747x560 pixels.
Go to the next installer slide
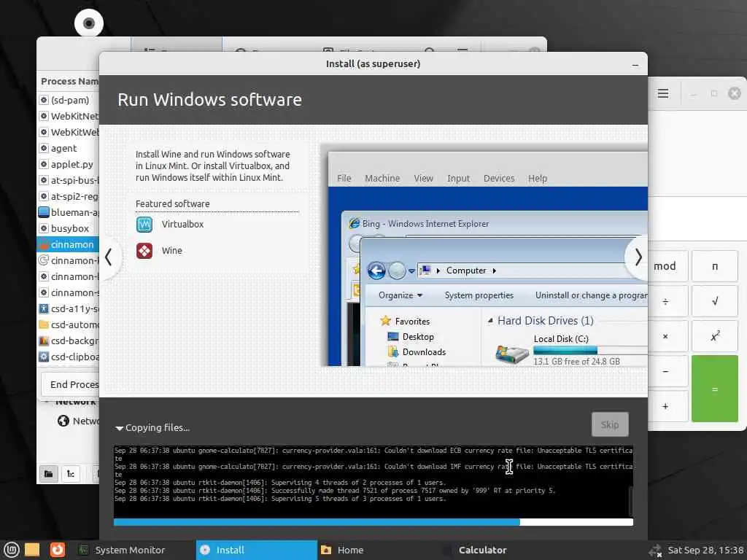(x=638, y=257)
